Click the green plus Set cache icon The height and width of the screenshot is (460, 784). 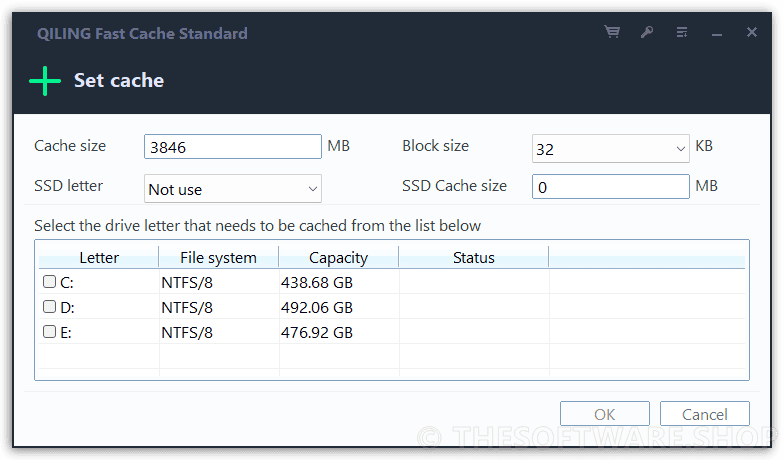(45, 80)
